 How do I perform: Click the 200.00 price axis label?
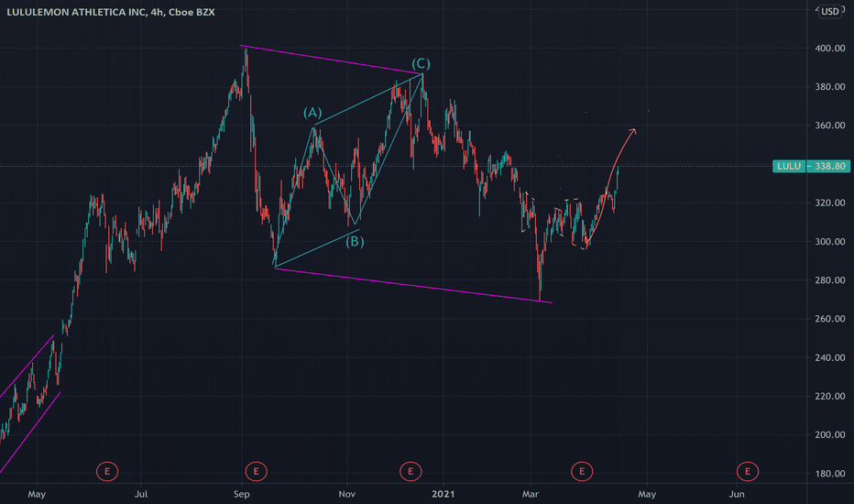(x=830, y=434)
